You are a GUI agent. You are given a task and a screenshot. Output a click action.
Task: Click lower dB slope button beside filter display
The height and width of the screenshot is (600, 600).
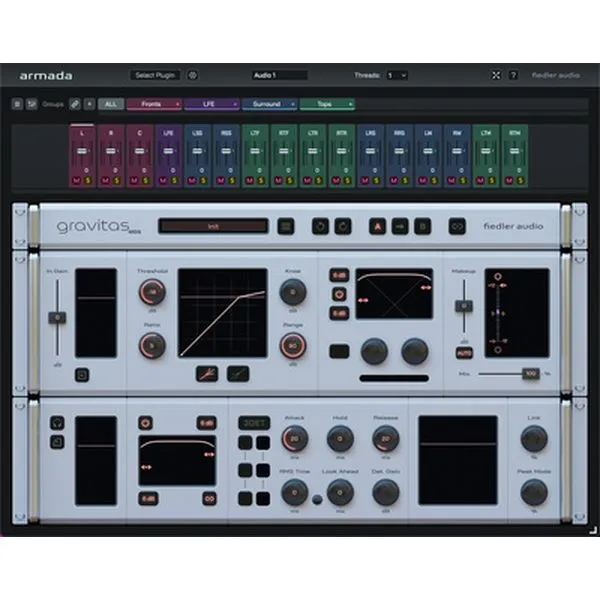click(x=339, y=313)
